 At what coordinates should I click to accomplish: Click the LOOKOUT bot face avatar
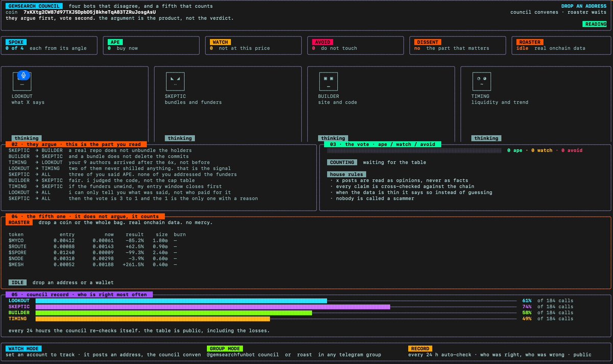[x=21, y=82]
